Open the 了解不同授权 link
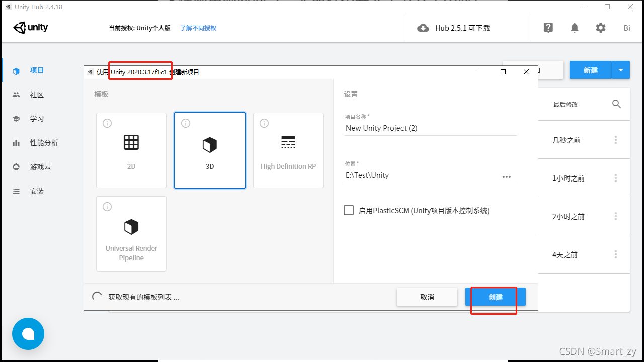644x362 pixels. tap(198, 28)
